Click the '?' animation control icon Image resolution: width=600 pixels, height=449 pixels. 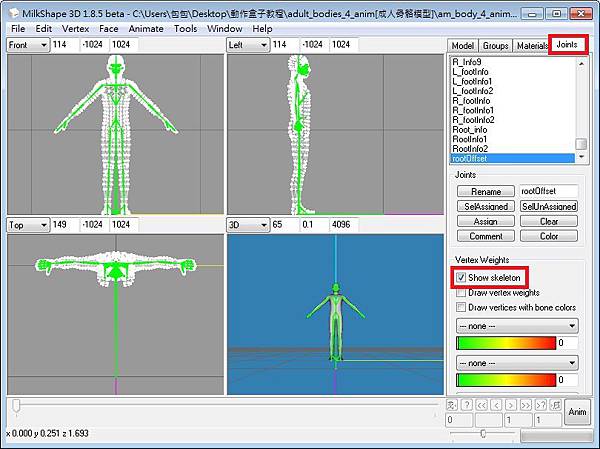click(467, 405)
